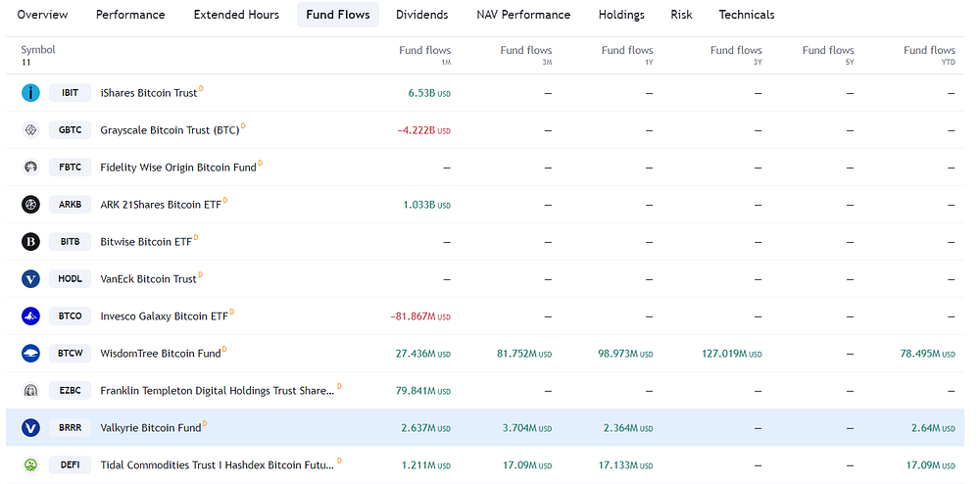The height and width of the screenshot is (484, 980).
Task: Sort by Fund flows 5Y column
Action: point(828,55)
